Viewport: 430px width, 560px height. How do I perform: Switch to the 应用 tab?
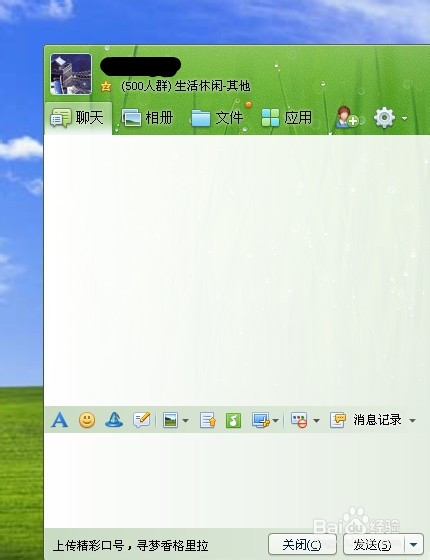click(x=287, y=118)
